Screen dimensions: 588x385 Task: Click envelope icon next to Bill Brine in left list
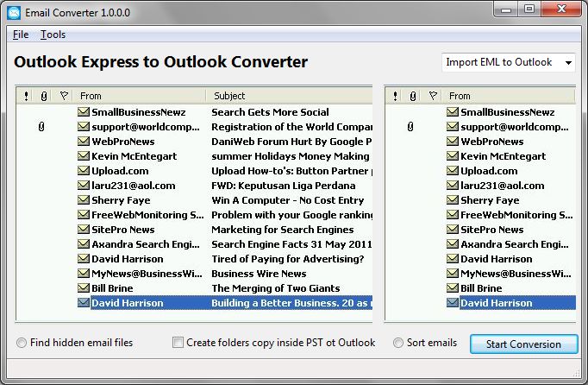point(84,288)
